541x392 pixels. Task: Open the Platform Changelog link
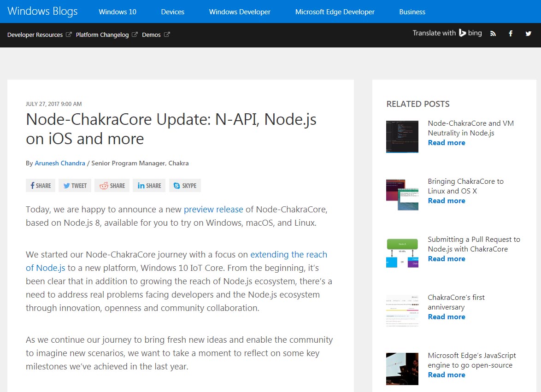(102, 34)
